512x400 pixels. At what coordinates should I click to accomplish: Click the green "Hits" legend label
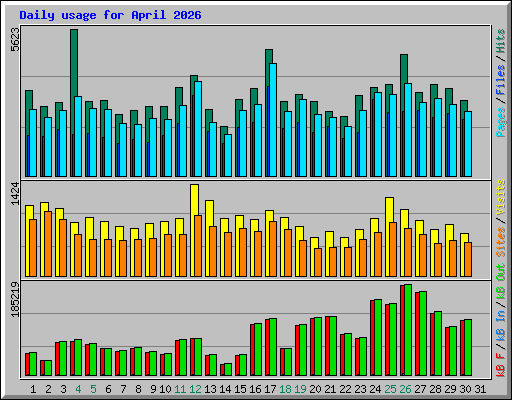point(501,41)
